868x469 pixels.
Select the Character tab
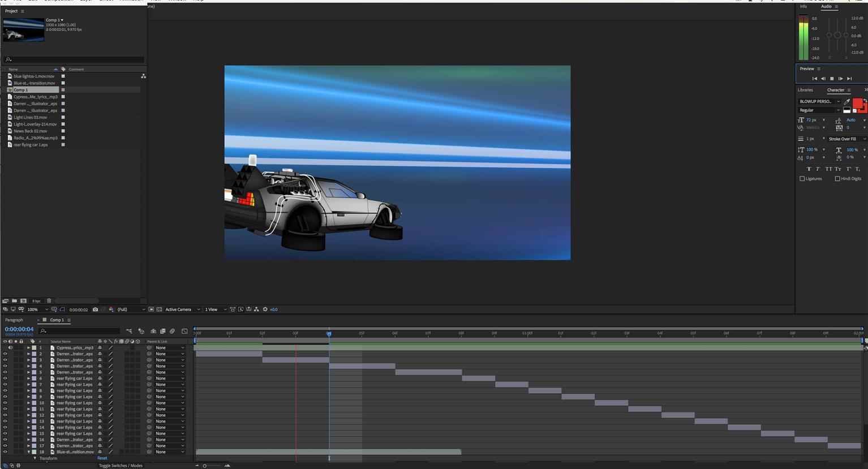(x=836, y=90)
